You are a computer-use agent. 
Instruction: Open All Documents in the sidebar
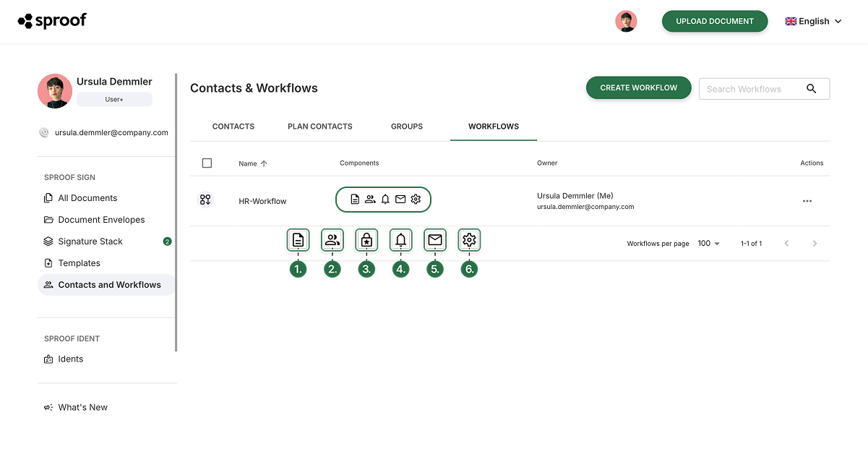87,198
